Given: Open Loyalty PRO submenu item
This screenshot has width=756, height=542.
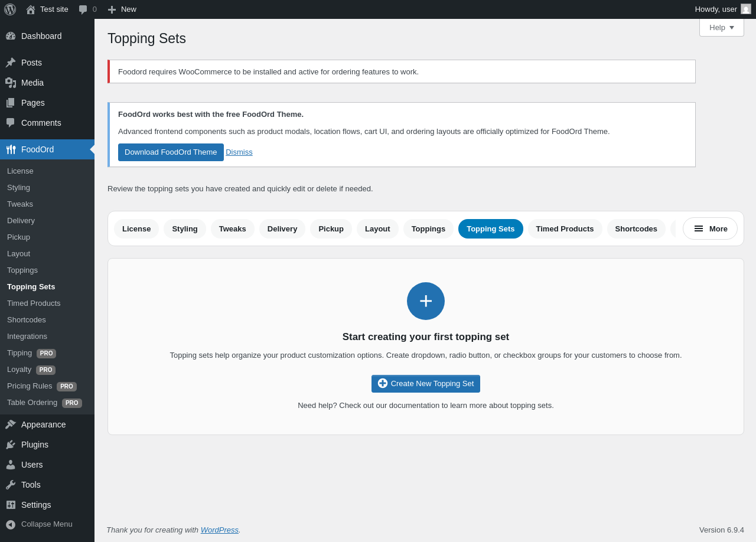Looking at the screenshot, I should [x=47, y=370].
